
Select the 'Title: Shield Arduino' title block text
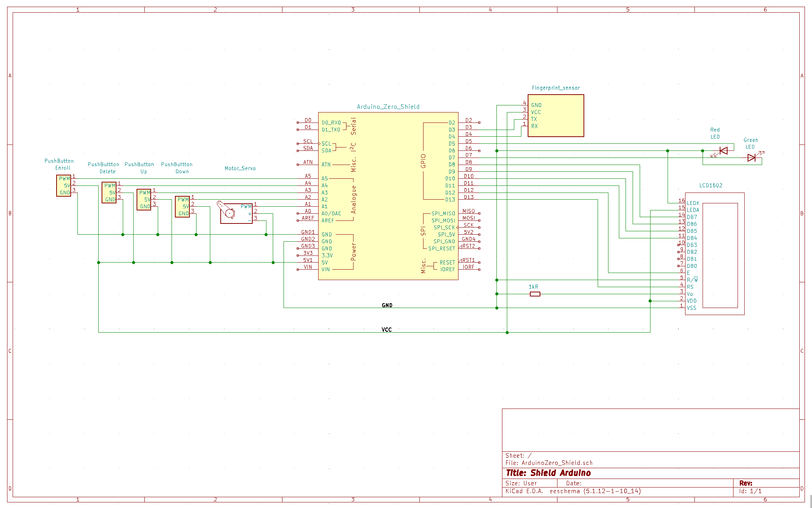coord(548,473)
